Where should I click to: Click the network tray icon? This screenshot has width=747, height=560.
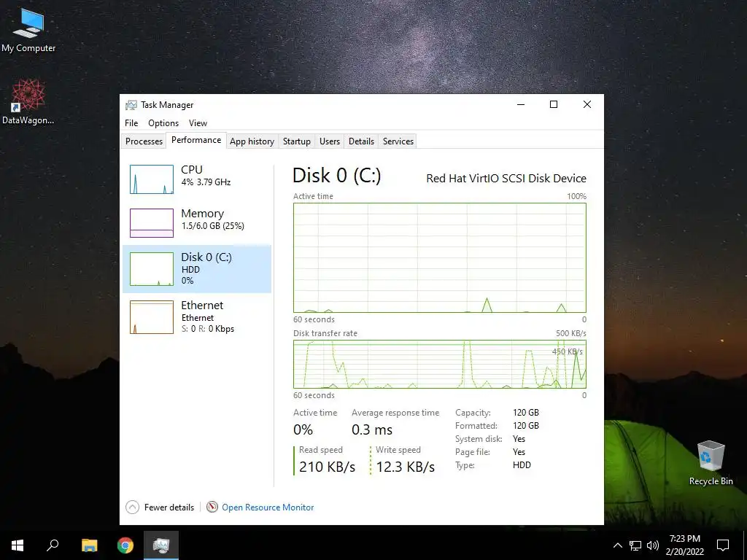[635, 545]
